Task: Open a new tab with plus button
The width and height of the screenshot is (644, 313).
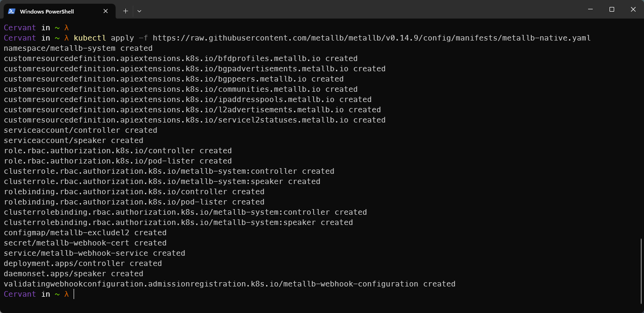Action: point(125,11)
